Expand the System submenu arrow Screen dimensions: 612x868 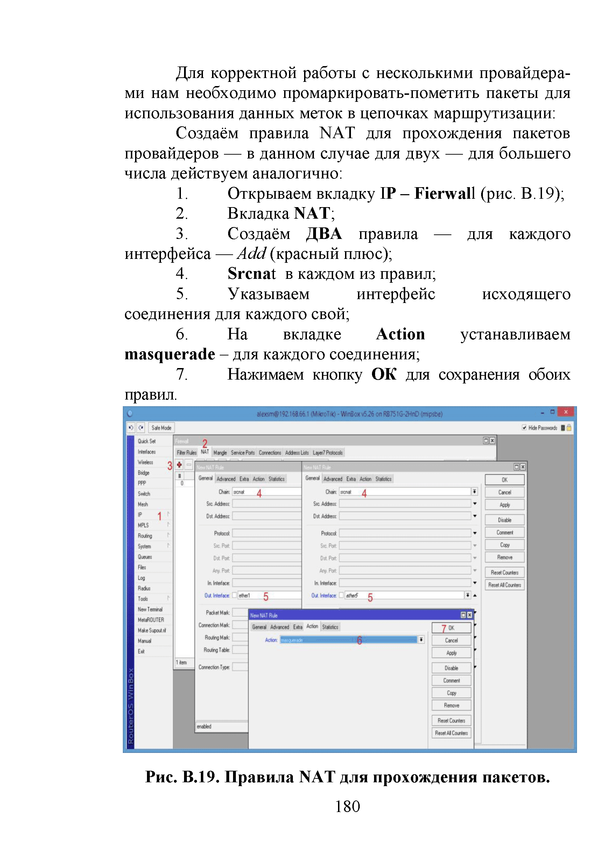point(168,545)
